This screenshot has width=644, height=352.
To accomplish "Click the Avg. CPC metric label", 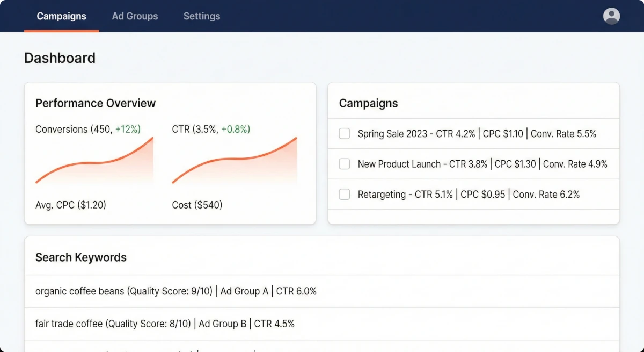I will click(x=70, y=205).
